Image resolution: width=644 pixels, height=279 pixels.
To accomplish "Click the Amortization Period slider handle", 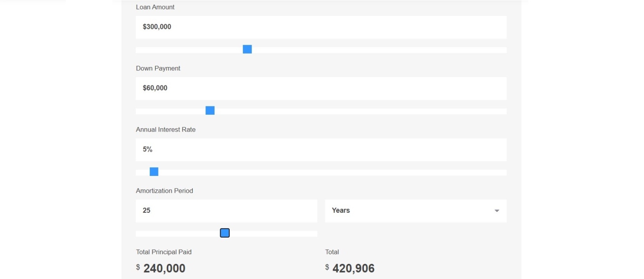I will (x=225, y=232).
